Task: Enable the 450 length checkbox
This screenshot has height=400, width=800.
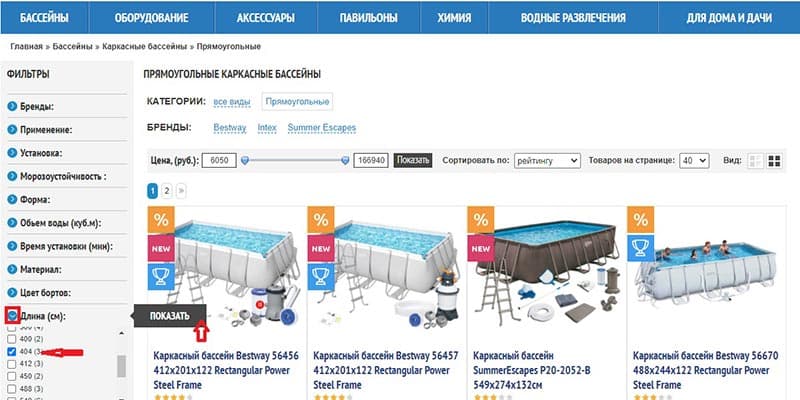Action: tap(12, 377)
